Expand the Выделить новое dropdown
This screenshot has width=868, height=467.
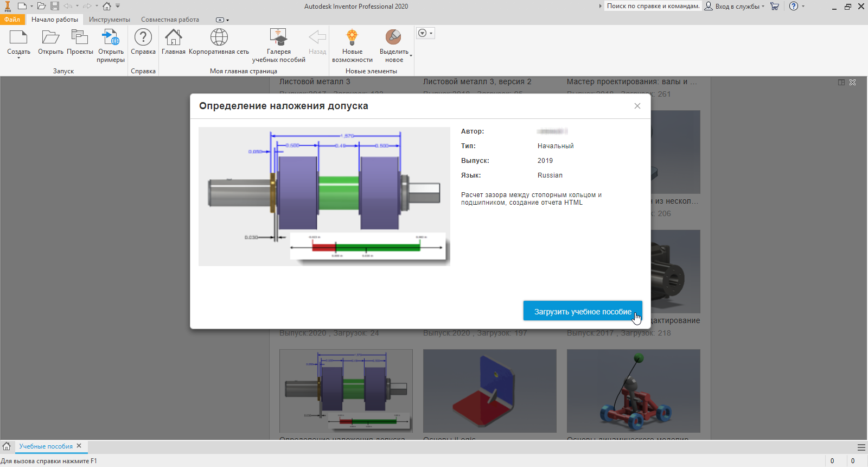tap(411, 55)
